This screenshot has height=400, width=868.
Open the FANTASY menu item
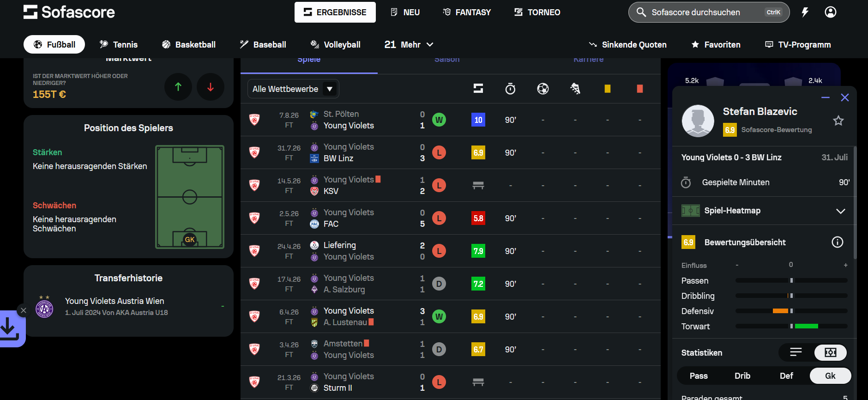(x=467, y=12)
